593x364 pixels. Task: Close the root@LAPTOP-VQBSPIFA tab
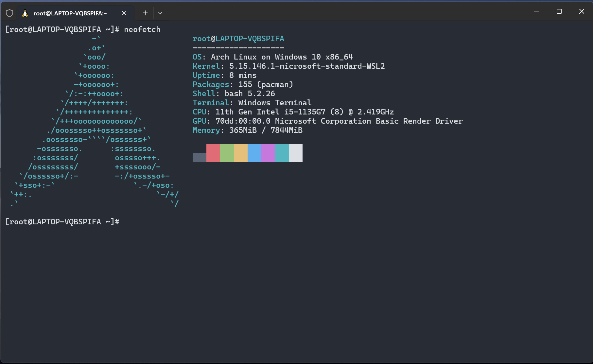(x=124, y=13)
